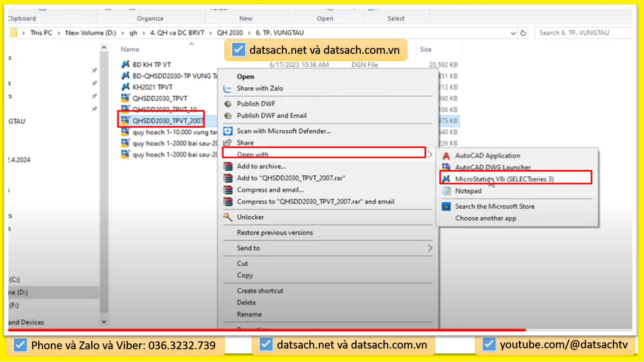Click the MicroStation icon beside KH2021 TPVT
The height and width of the screenshot is (362, 644).
[126, 87]
